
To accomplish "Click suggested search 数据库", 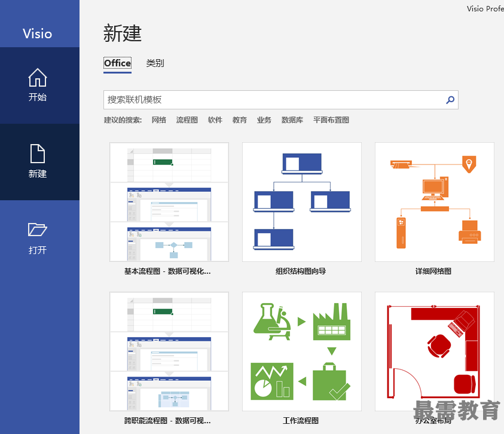I will [292, 120].
